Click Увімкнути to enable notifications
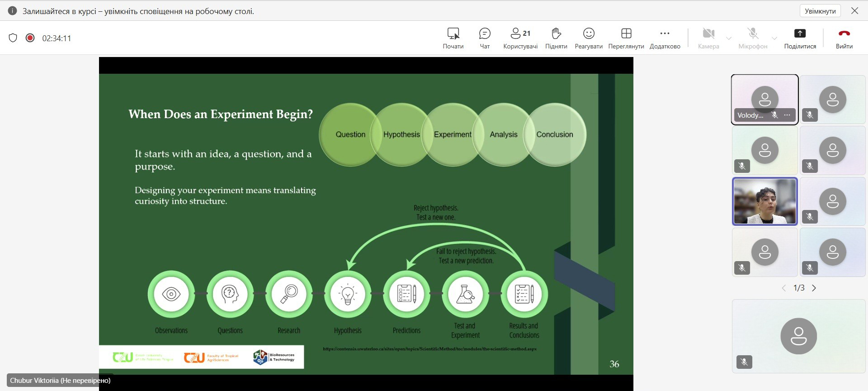Image resolution: width=868 pixels, height=391 pixels. pos(820,11)
